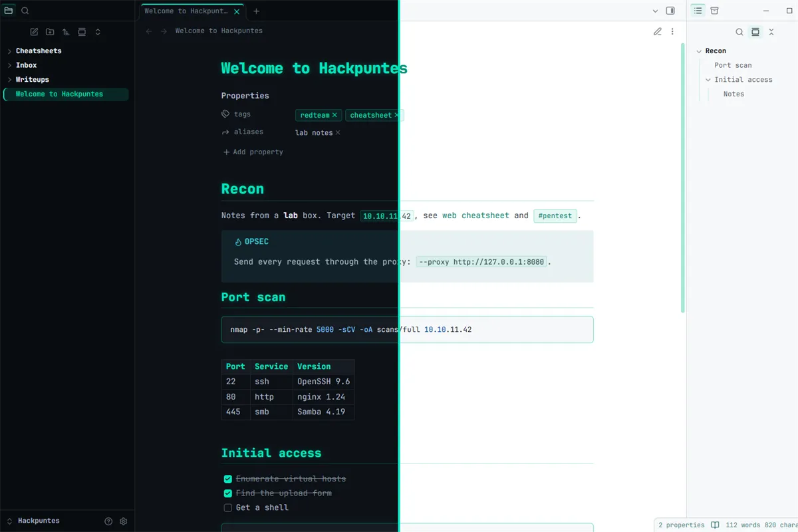Click the OPSEC callout flame icon
798x532 pixels.
pyautogui.click(x=239, y=242)
